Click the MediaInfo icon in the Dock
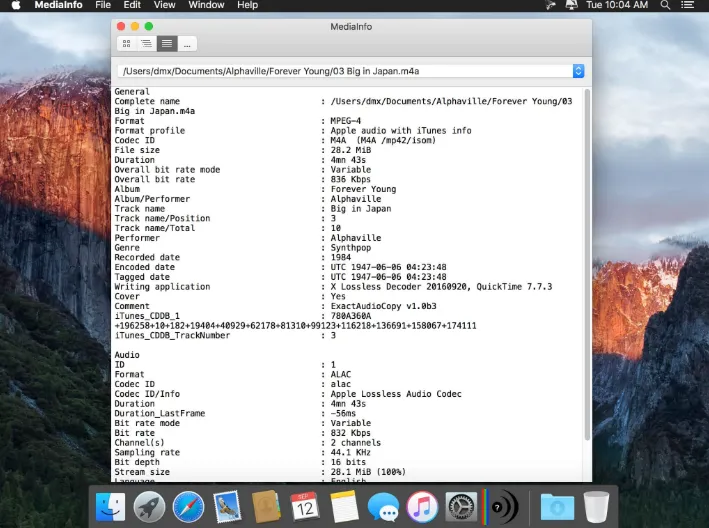Screen dimensions: 709x528 pyautogui.click(x=500, y=507)
